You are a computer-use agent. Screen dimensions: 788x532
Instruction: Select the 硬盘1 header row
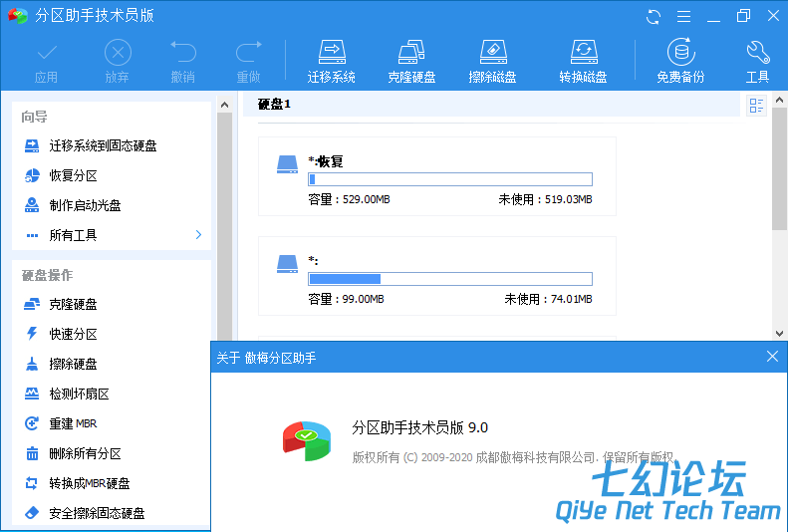(491, 105)
